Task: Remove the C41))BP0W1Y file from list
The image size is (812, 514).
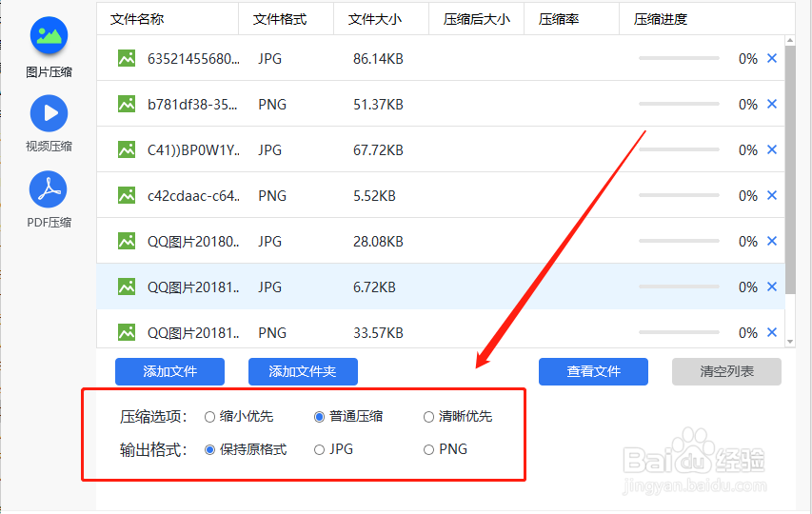Action: click(x=772, y=149)
